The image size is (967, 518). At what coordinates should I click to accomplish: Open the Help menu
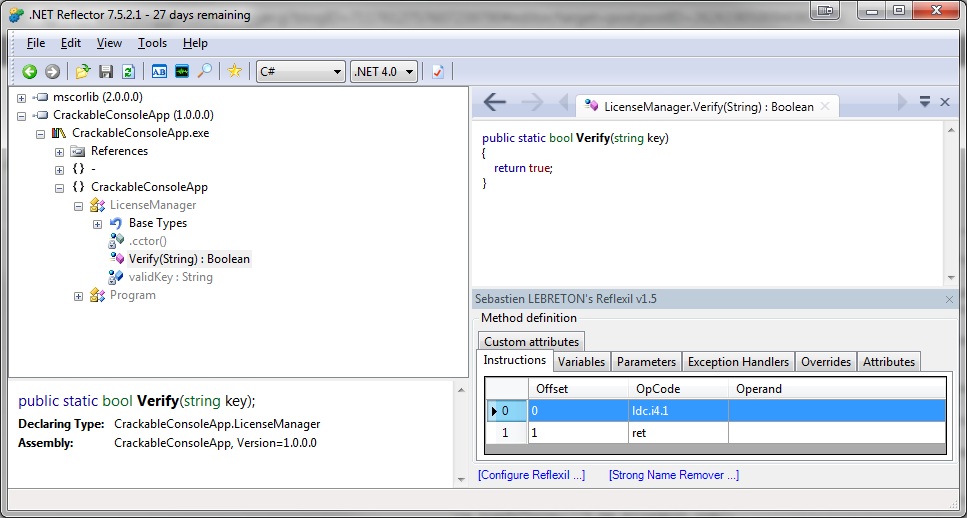[195, 43]
